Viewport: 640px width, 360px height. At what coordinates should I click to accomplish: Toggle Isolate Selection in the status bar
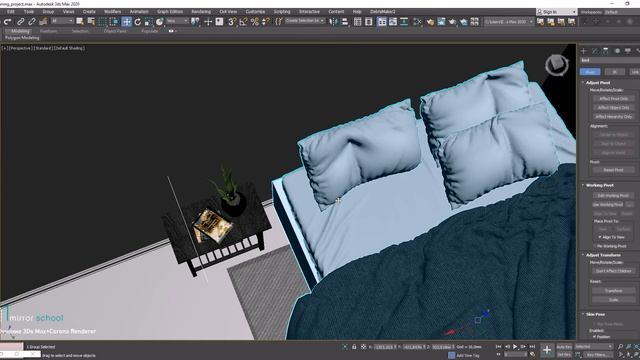tap(345, 347)
